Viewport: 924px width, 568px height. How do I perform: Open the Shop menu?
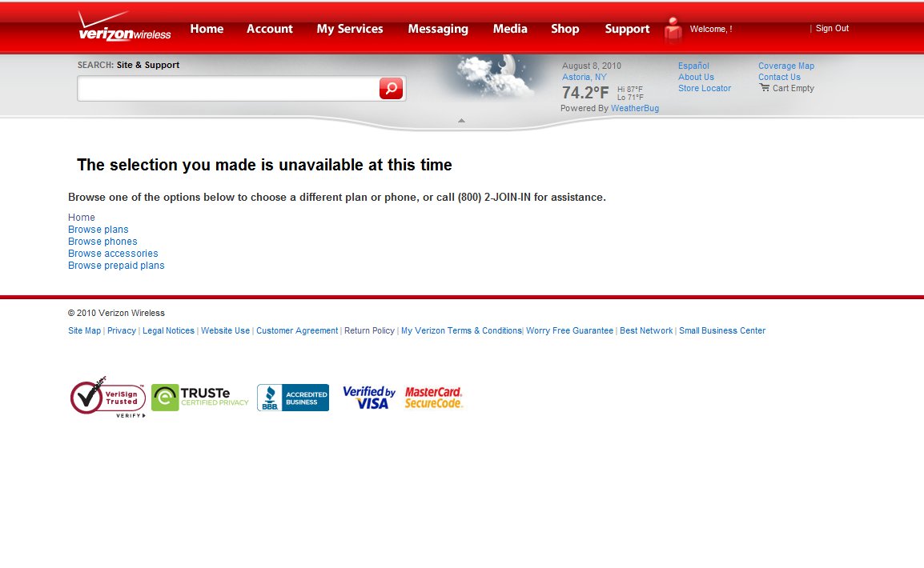[x=565, y=29]
